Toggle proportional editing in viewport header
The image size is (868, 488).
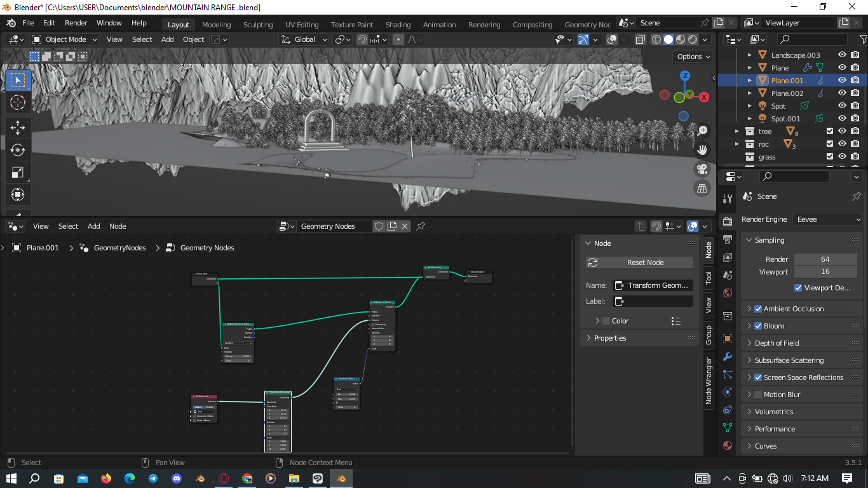click(398, 39)
